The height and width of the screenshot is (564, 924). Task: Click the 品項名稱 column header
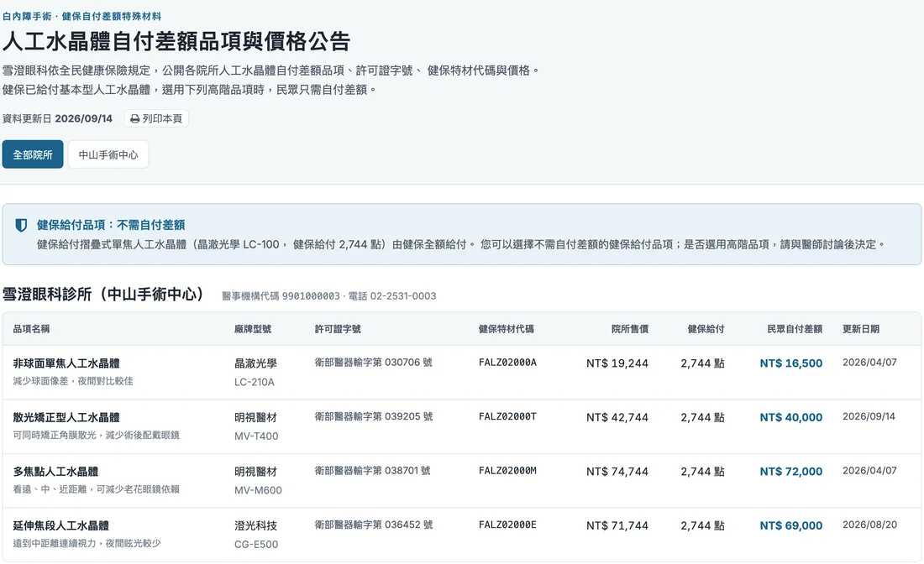point(31,328)
